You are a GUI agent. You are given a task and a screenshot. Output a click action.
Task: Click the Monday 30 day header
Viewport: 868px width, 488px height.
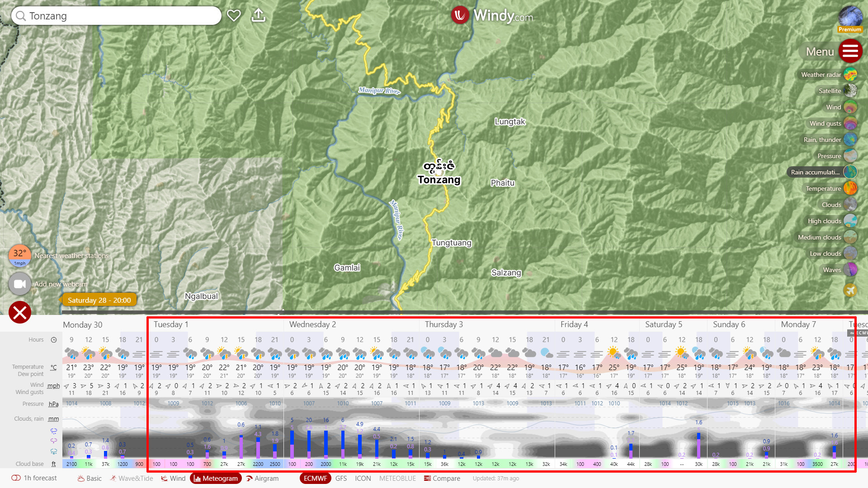(x=82, y=324)
